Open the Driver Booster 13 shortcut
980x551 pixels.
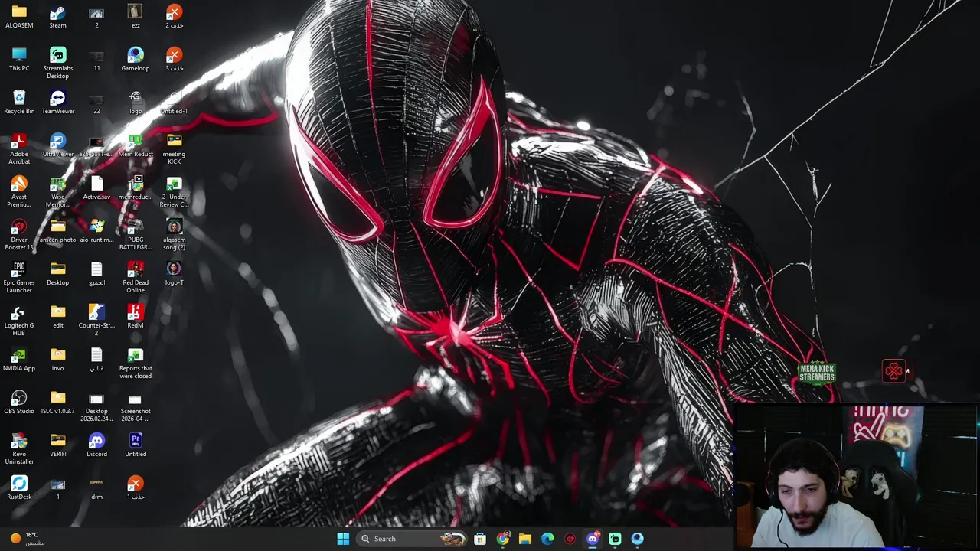[x=19, y=234]
